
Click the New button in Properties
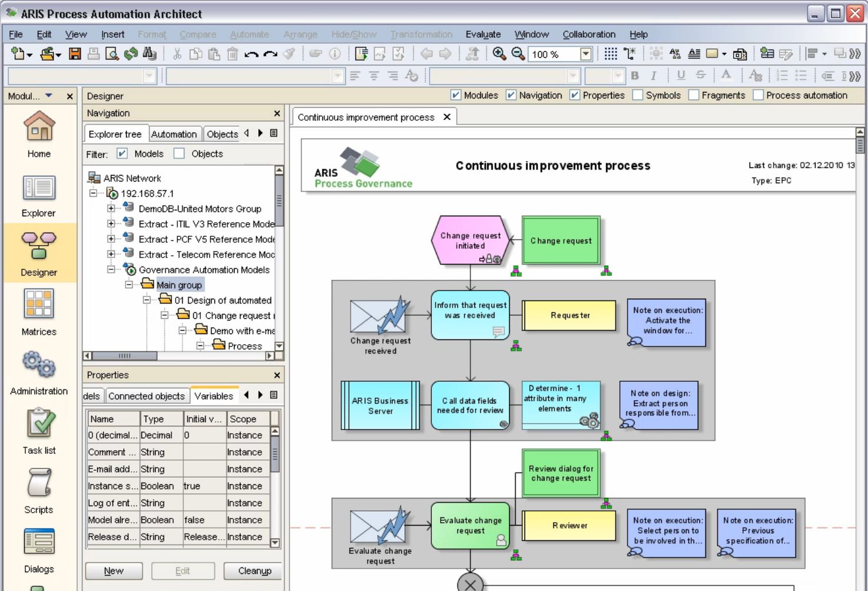(114, 571)
